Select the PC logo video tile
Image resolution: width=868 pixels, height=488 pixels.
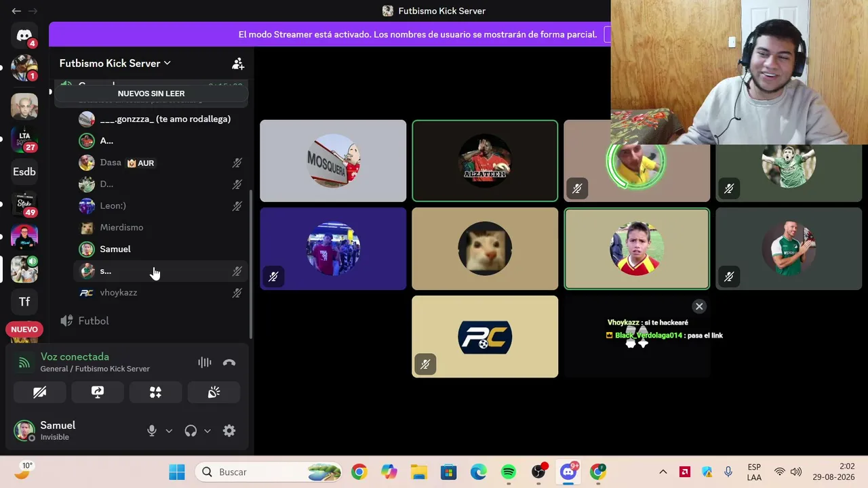click(x=485, y=337)
